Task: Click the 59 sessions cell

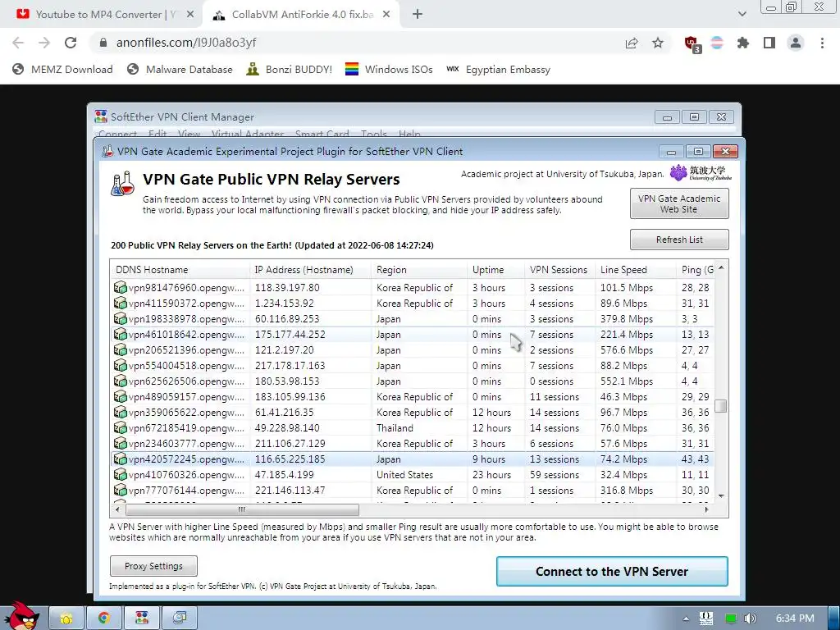Action: (555, 475)
